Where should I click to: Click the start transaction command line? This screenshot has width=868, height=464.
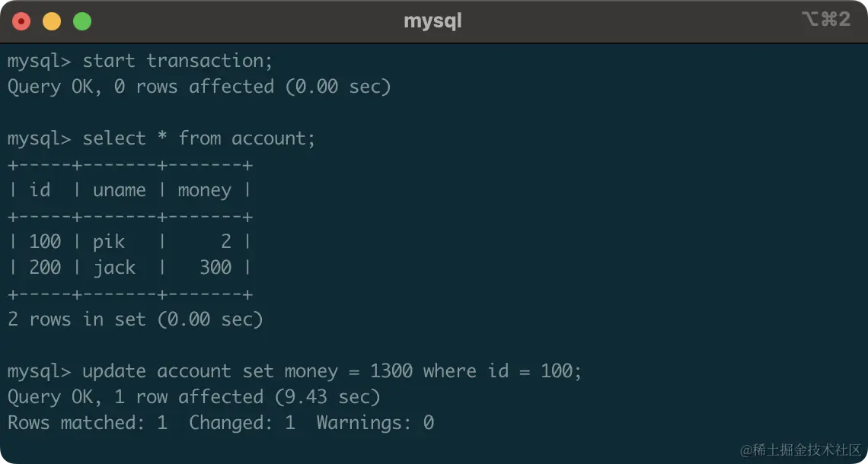click(x=177, y=61)
